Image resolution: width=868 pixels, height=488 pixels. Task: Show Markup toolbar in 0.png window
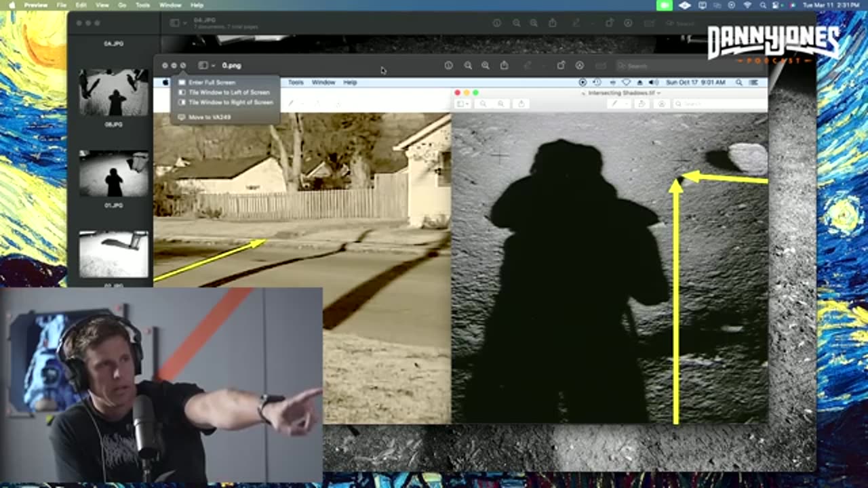click(x=580, y=66)
